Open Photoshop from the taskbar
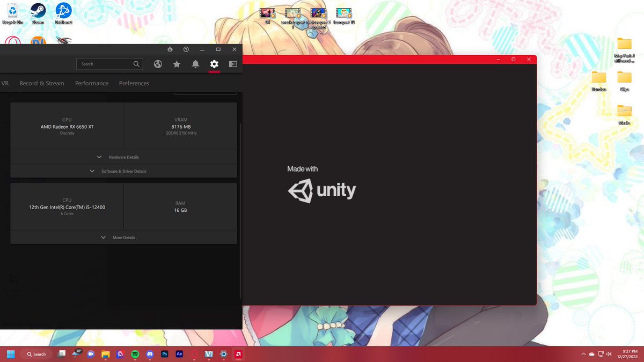 pyautogui.click(x=165, y=354)
